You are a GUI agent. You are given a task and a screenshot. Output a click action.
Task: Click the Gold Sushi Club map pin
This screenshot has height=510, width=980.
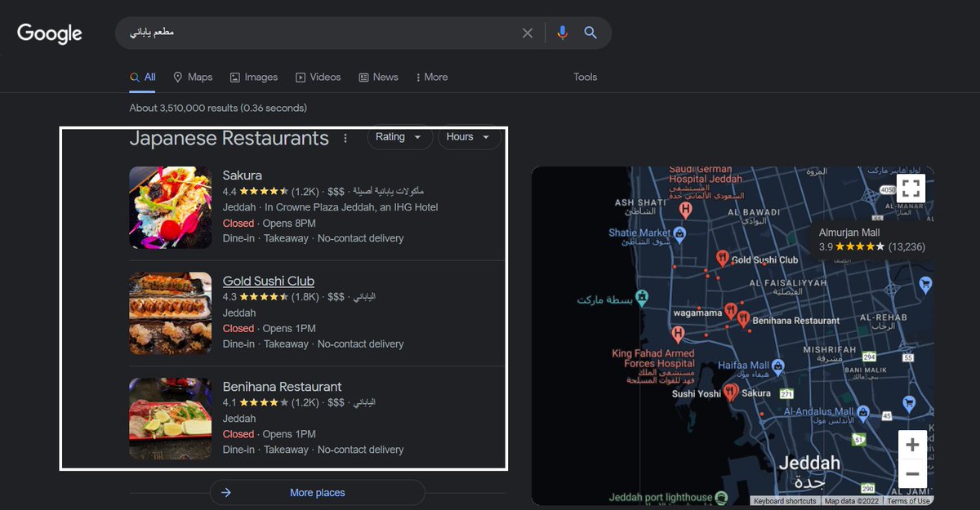(x=722, y=259)
